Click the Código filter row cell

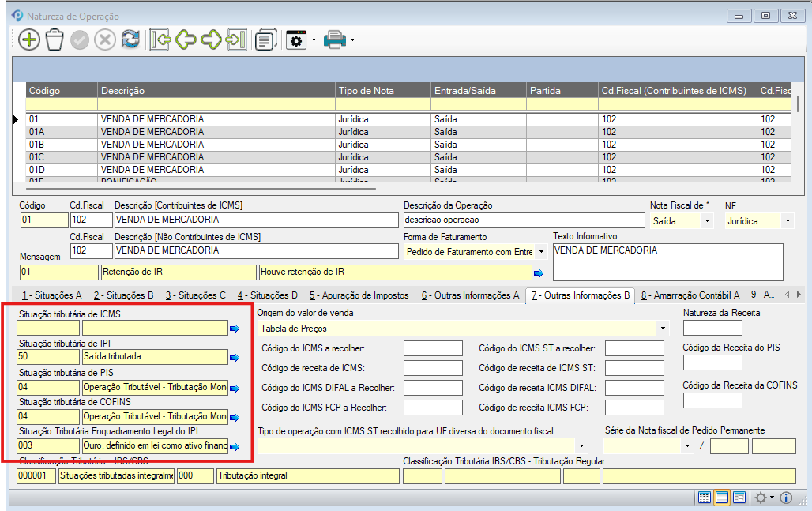click(62, 104)
